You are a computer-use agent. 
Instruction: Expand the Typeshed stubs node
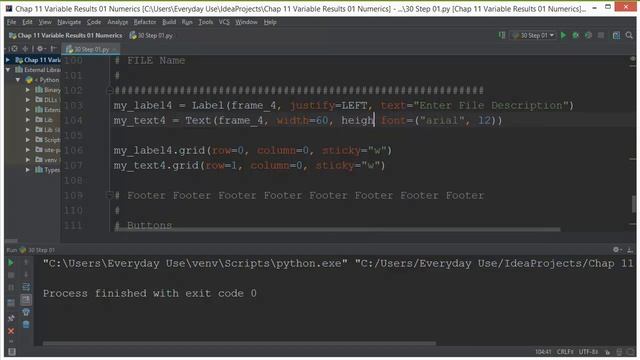pyautogui.click(x=28, y=170)
